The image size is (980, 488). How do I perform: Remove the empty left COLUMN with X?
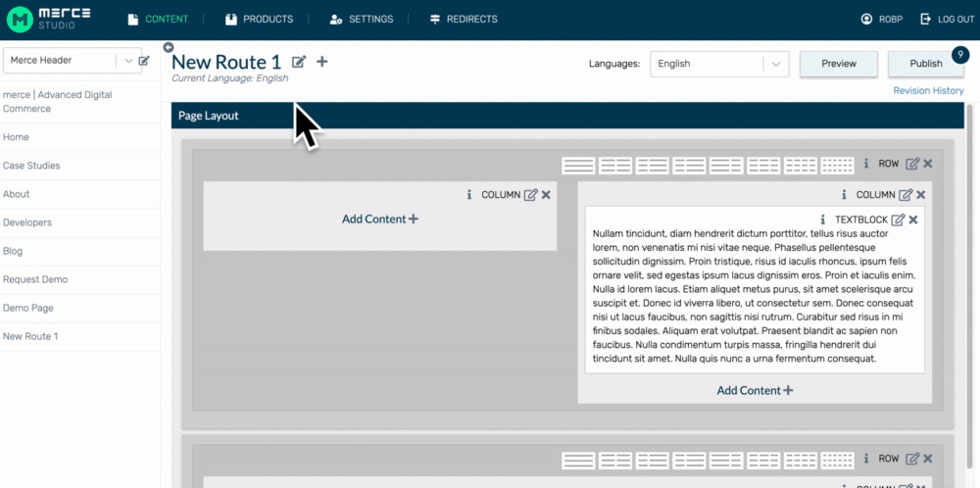(546, 195)
